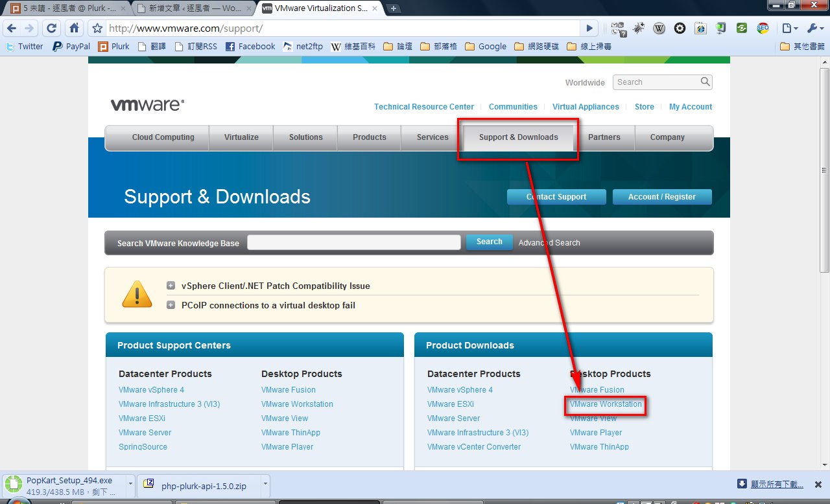
Task: Open the My Account link
Action: point(691,107)
